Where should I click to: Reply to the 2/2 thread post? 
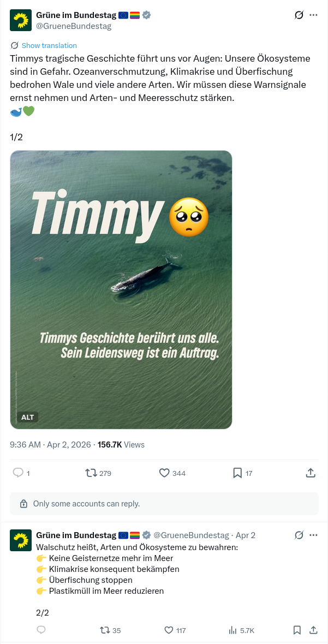coord(41,630)
